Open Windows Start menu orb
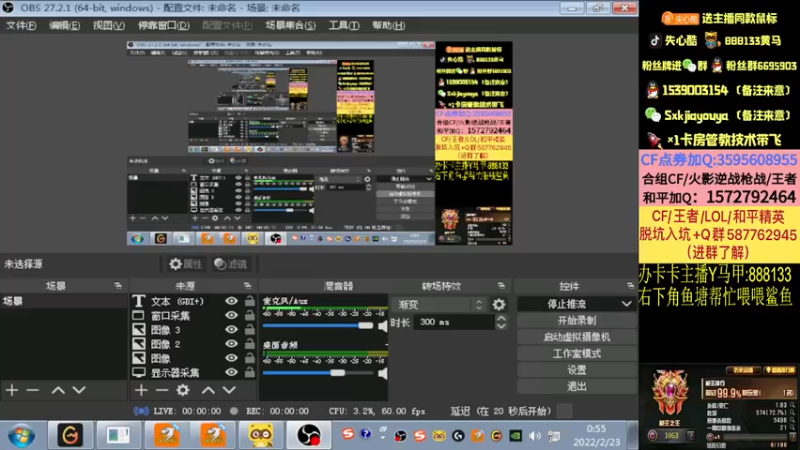This screenshot has height=450, width=800. pyautogui.click(x=21, y=436)
